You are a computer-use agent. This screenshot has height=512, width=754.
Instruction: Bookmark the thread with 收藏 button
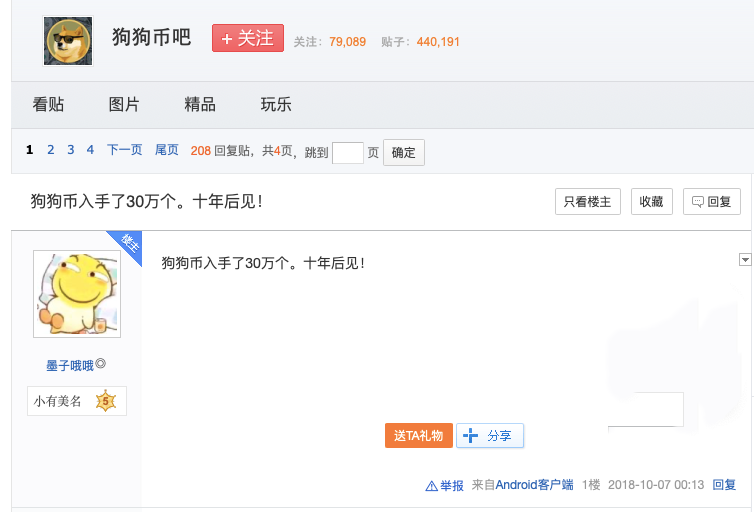click(x=651, y=201)
